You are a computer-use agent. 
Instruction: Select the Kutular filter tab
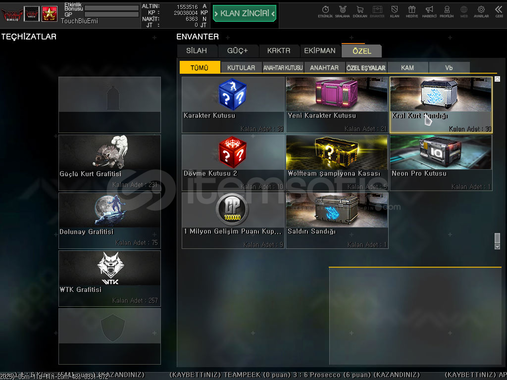pyautogui.click(x=241, y=68)
